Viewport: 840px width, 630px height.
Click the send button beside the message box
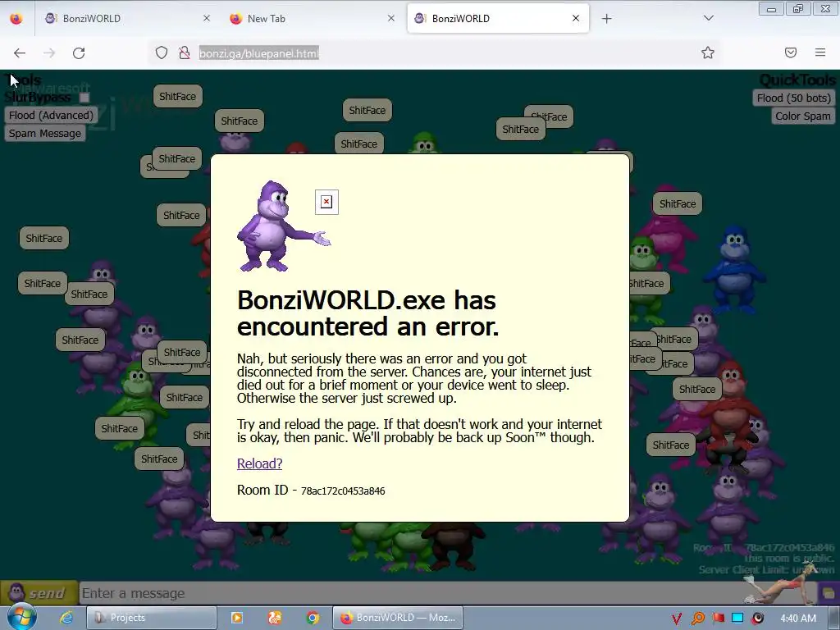click(x=39, y=593)
